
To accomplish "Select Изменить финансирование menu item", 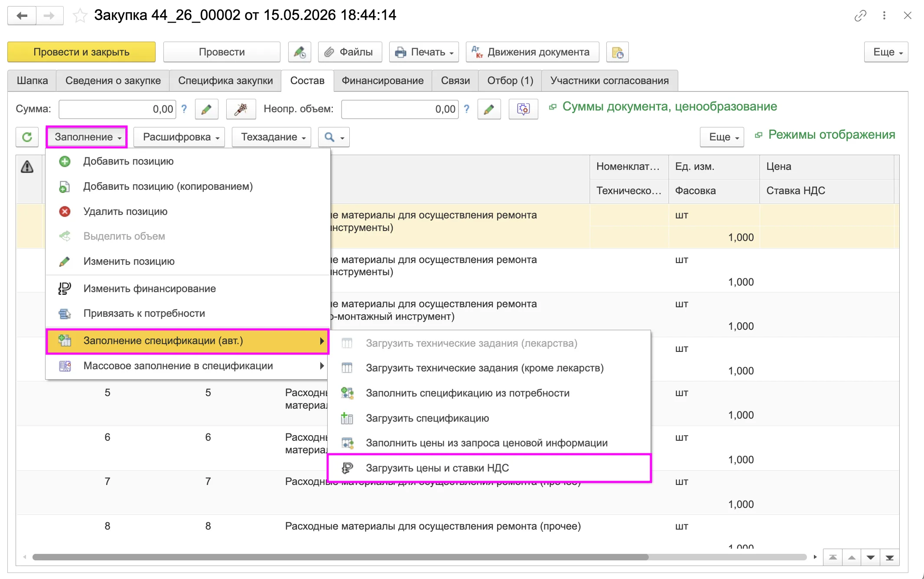I will 188,289.
